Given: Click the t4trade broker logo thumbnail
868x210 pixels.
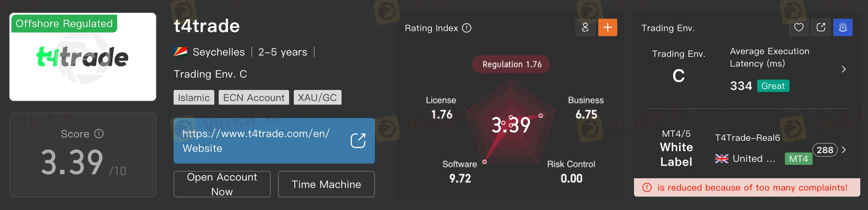Looking at the screenshot, I should 82,58.
